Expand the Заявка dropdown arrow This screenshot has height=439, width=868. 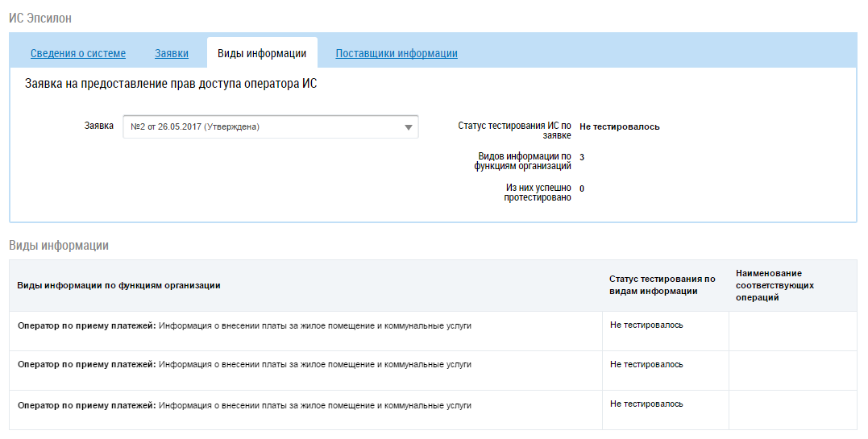[408, 127]
